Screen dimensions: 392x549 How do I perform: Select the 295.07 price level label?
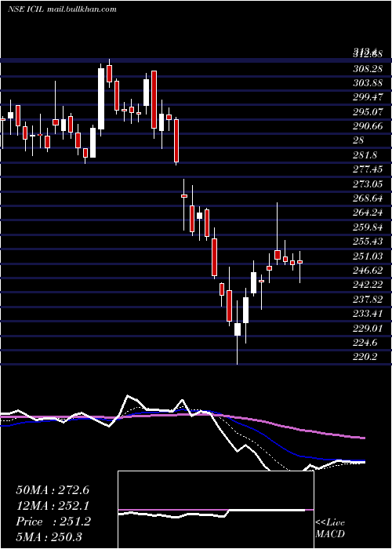(368, 111)
